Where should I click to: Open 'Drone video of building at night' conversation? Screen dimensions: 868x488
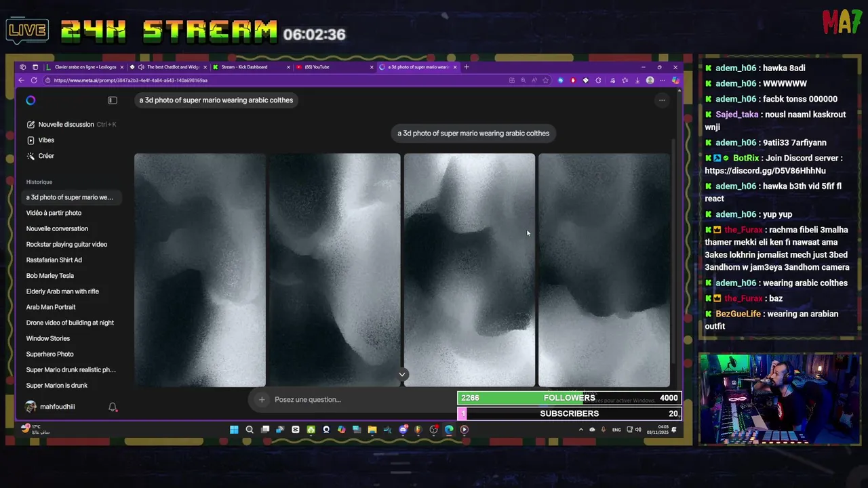tap(70, 323)
